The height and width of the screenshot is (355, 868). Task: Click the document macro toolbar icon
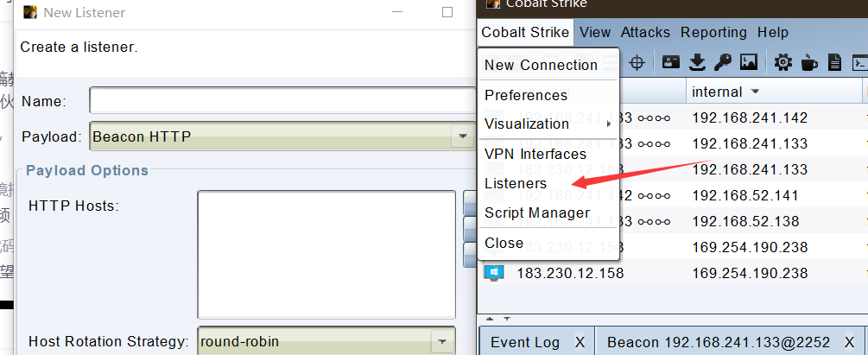(x=834, y=62)
